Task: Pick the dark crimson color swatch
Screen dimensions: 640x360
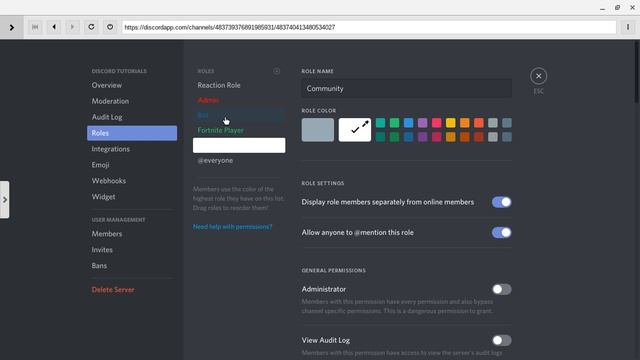Action: click(x=437, y=137)
